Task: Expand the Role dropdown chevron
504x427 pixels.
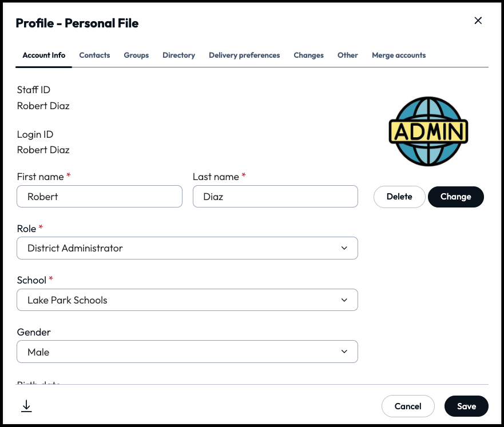Action: (x=344, y=248)
